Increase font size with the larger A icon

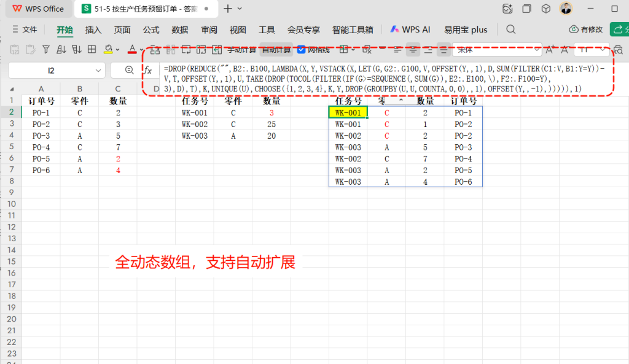coord(549,50)
